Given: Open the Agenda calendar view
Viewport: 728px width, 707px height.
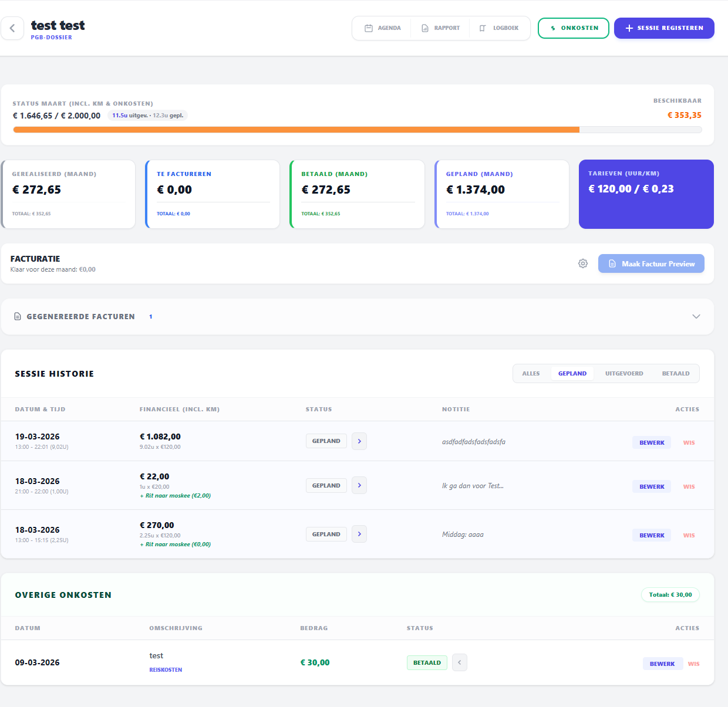Looking at the screenshot, I should tap(383, 28).
